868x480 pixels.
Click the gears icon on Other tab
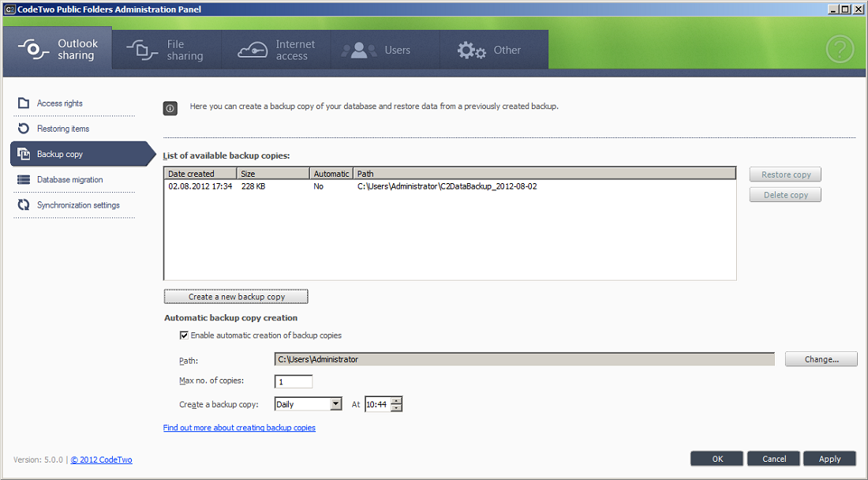(x=472, y=51)
